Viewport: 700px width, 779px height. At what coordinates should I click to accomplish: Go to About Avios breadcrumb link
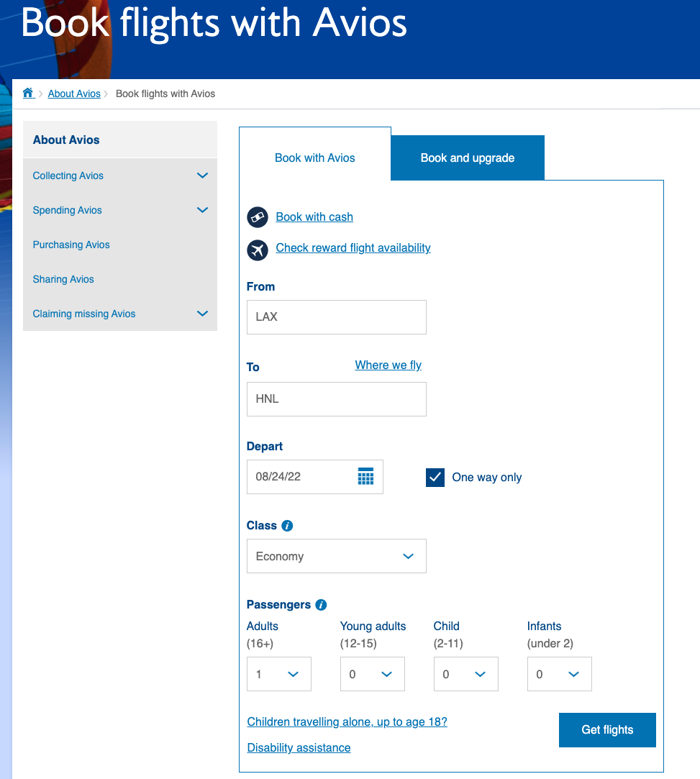click(x=74, y=94)
